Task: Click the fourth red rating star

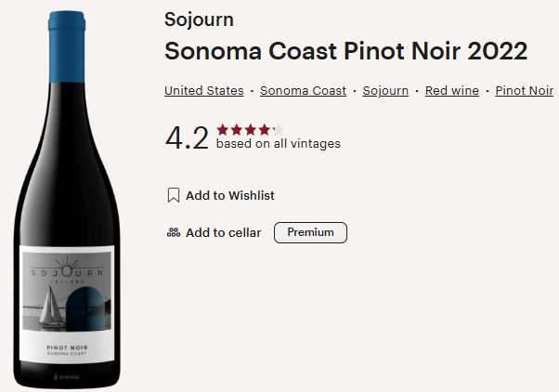Action: 265,129
